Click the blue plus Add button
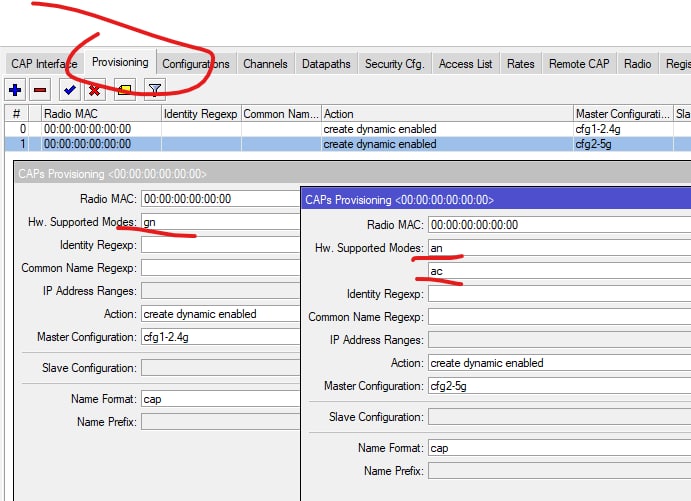The width and height of the screenshot is (691, 501). [x=15, y=90]
